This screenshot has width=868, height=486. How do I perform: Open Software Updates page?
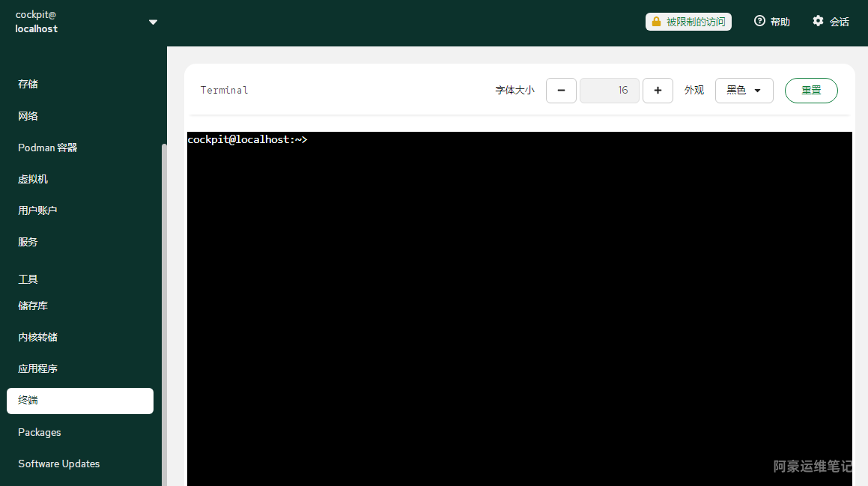click(58, 464)
